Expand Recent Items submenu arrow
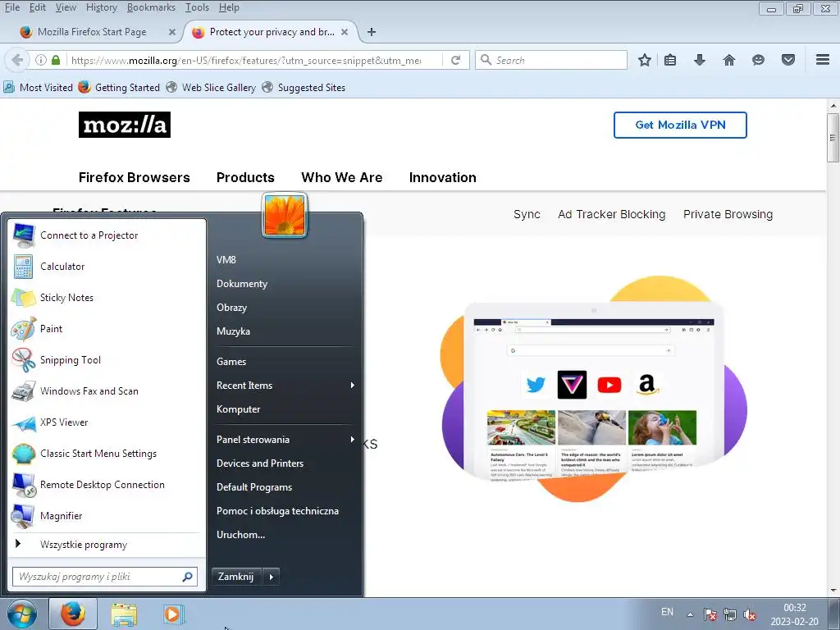840x630 pixels. click(352, 386)
